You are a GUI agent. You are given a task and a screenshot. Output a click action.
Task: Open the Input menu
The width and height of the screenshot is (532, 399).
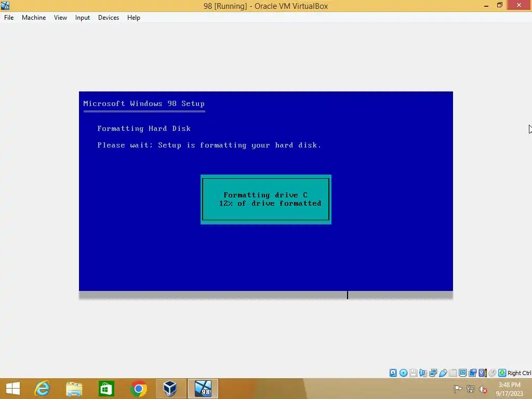pos(83,18)
